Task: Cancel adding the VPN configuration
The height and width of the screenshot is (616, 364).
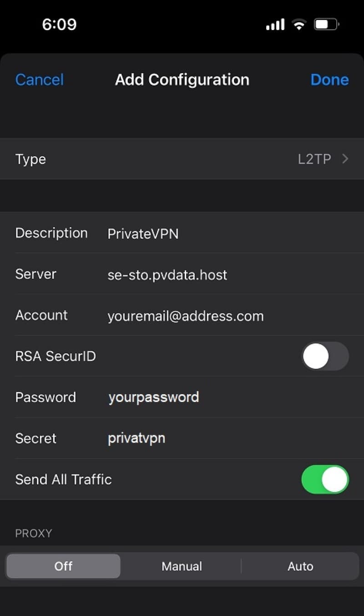Action: tap(40, 80)
